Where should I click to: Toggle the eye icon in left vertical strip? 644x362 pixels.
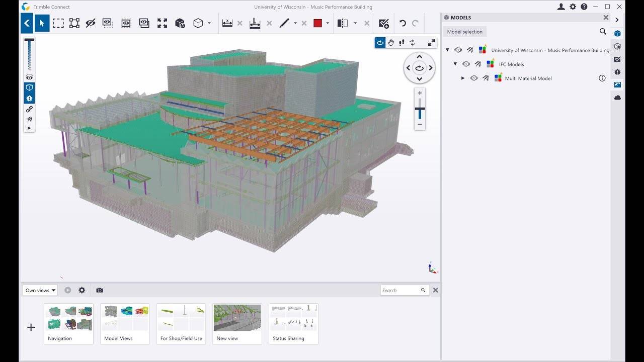click(x=29, y=77)
